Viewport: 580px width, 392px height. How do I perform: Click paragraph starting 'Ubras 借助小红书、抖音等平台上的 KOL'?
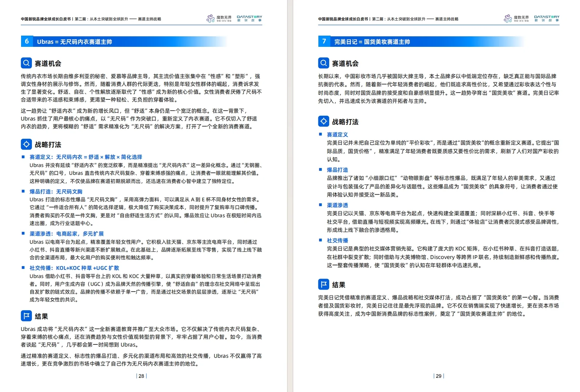pyautogui.click(x=146, y=288)
